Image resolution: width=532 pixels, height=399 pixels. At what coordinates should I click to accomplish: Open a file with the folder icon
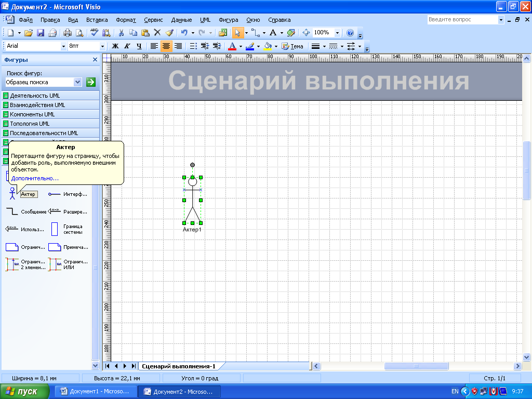(x=29, y=33)
